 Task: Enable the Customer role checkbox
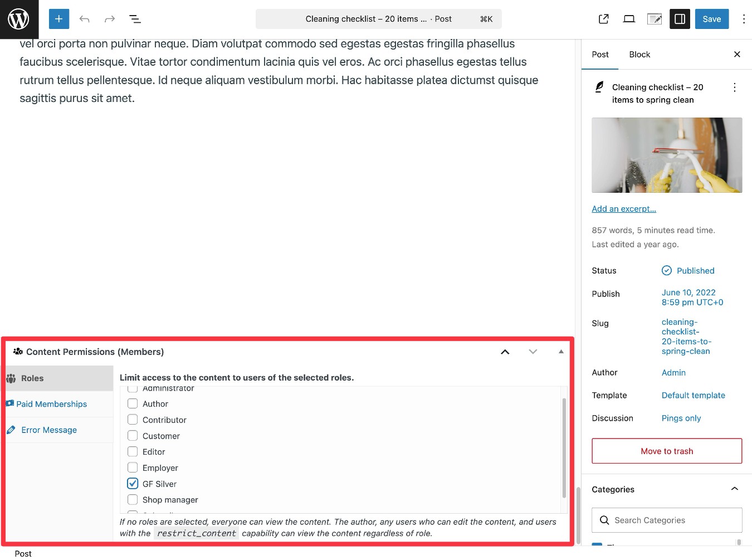pyautogui.click(x=132, y=435)
